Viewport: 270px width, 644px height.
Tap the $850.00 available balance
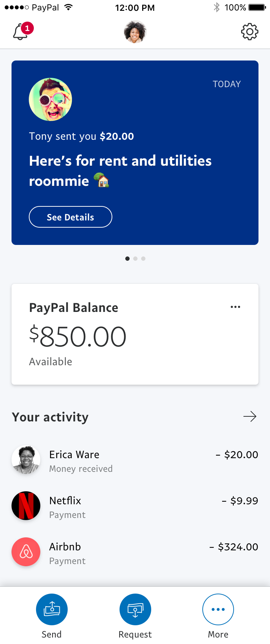point(78,336)
